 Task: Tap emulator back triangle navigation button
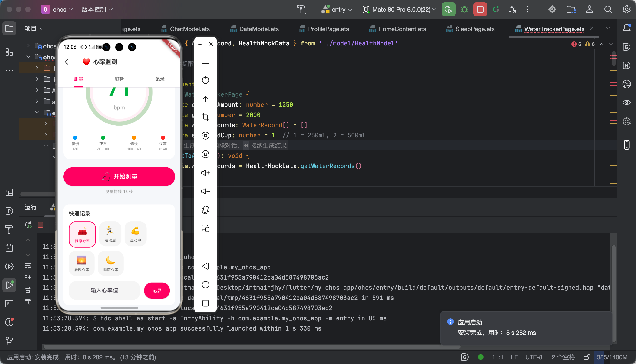[205, 266]
